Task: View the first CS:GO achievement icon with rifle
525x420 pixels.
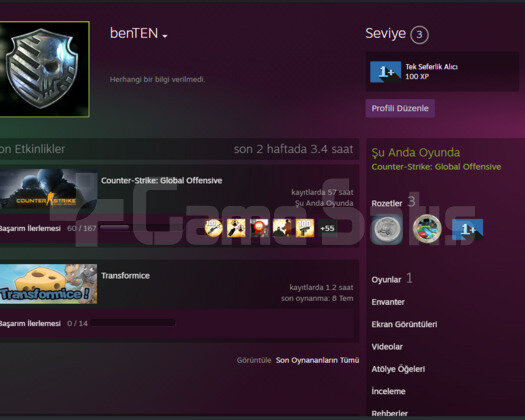Action: tap(214, 228)
